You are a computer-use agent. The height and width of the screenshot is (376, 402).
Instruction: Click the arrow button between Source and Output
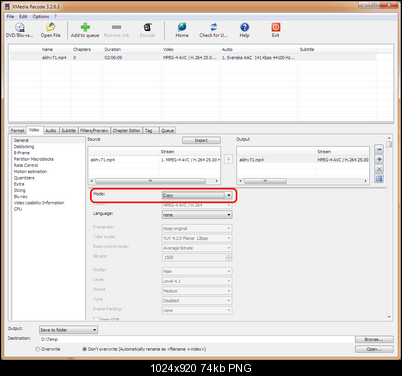(x=228, y=159)
